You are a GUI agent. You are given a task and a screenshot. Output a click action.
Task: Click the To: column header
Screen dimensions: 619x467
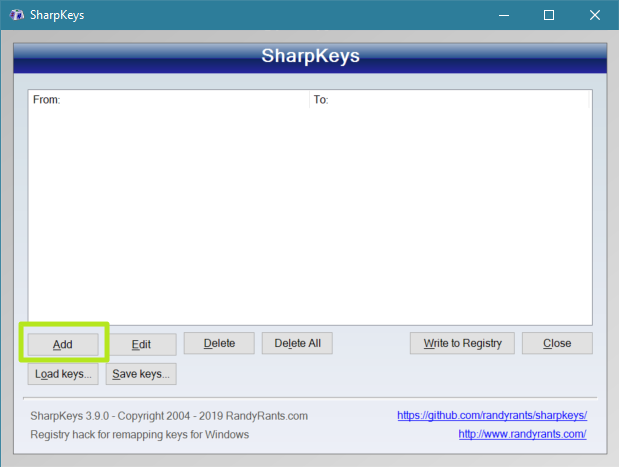(449, 99)
